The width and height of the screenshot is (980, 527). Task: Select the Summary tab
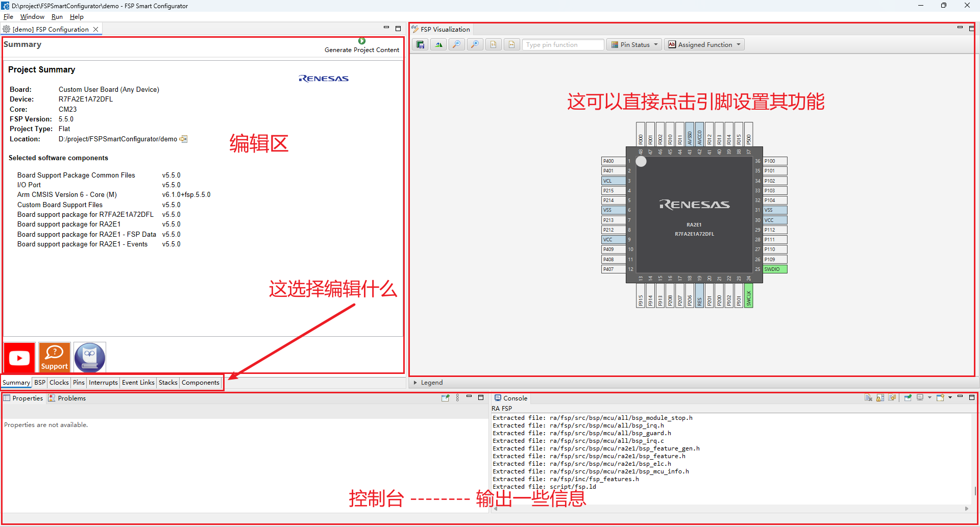coord(16,383)
